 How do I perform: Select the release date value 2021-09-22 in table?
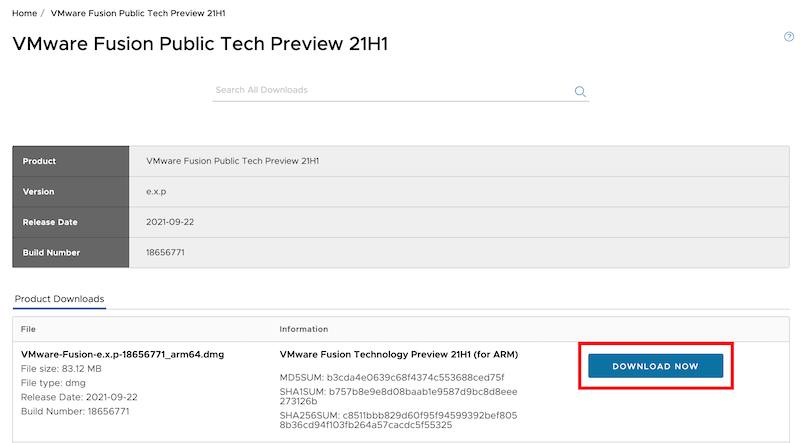pyautogui.click(x=170, y=222)
